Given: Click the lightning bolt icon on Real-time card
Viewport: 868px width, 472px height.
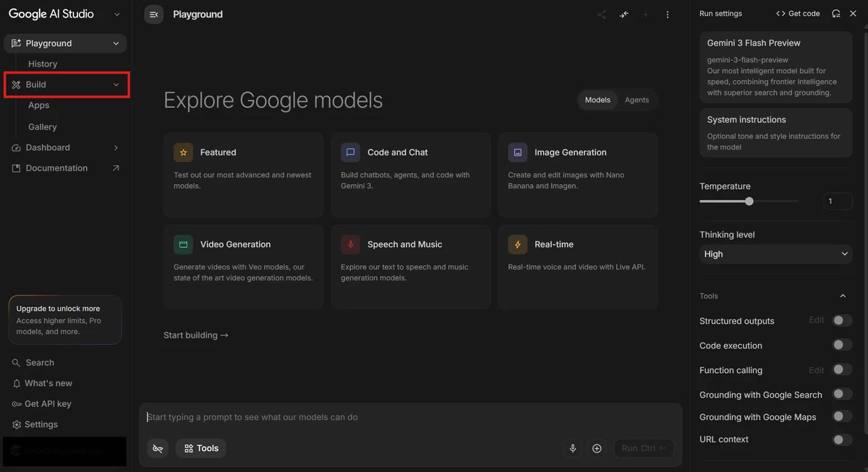Looking at the screenshot, I should (517, 244).
